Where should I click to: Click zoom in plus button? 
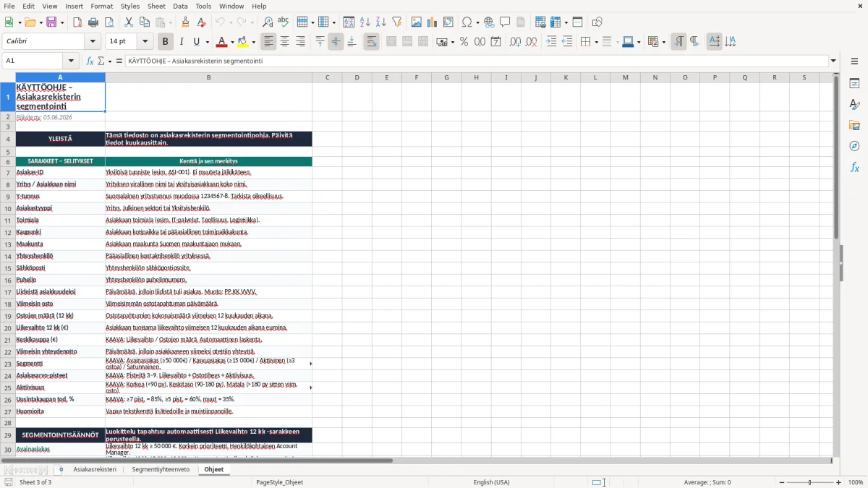point(839,482)
